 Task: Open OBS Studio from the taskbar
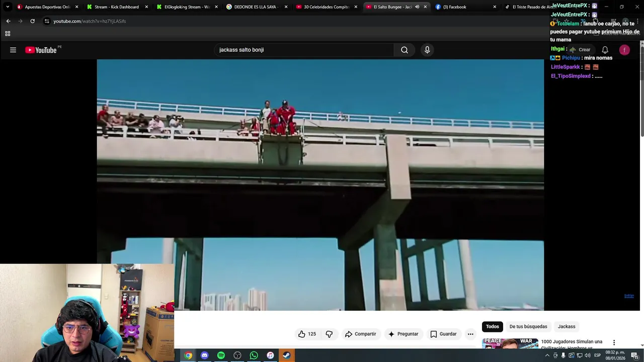pyautogui.click(x=237, y=355)
